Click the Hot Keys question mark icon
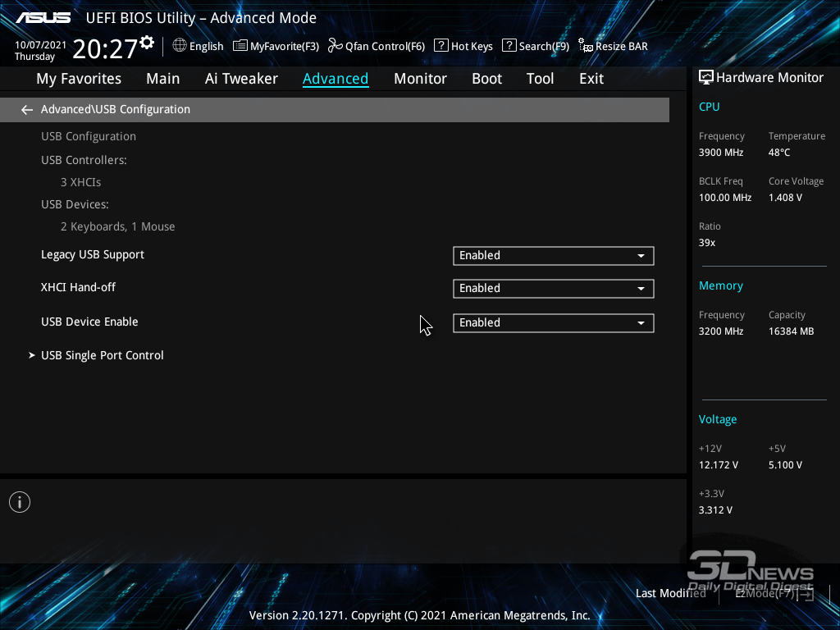Screen dimensions: 840x630 tap(441, 46)
